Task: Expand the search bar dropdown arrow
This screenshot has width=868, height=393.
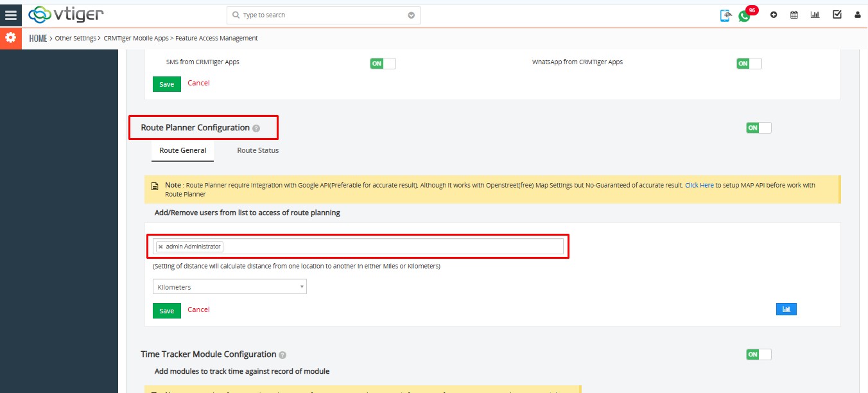Action: pyautogui.click(x=411, y=15)
